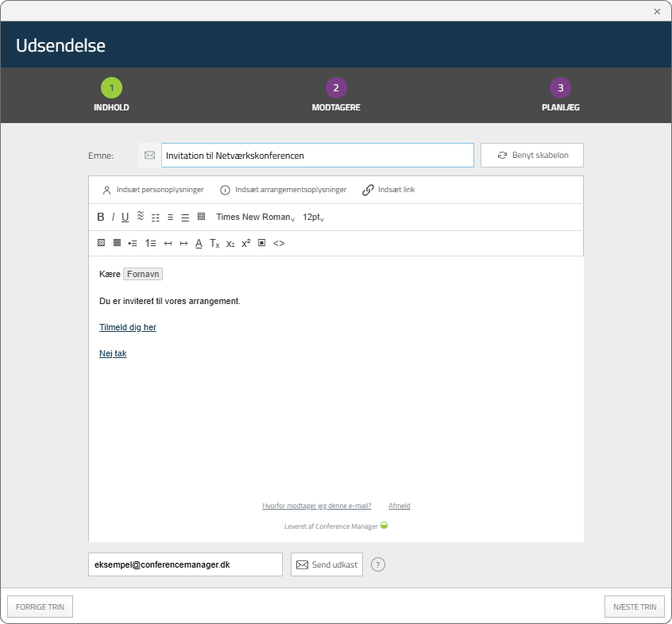Click the hatched image icon

101,243
